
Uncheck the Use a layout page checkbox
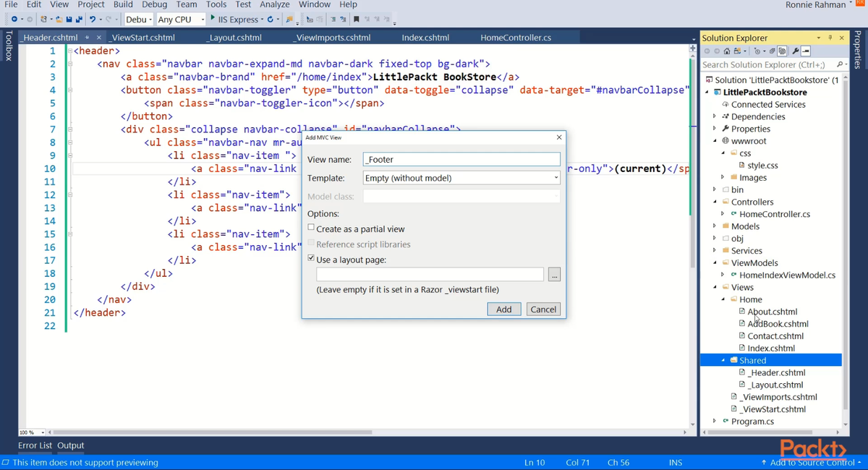pyautogui.click(x=311, y=258)
